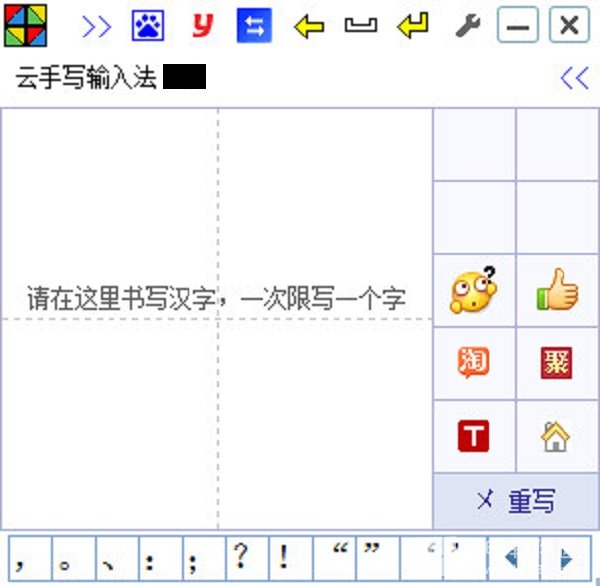Collapse the panel with the << arrows
600x586 pixels.
pos(574,78)
